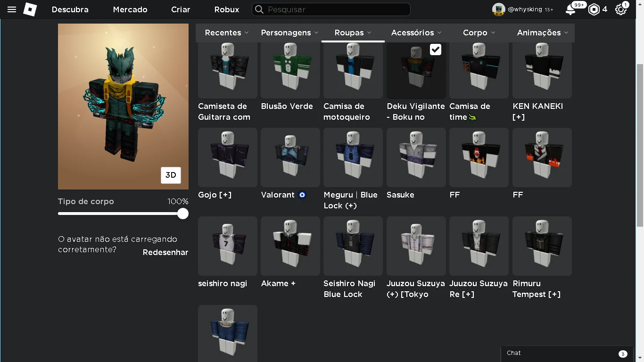Equip Juuzou Suzuya (+) Tokyo shirt
Viewport: 644px width, 362px height.
pyautogui.click(x=416, y=246)
